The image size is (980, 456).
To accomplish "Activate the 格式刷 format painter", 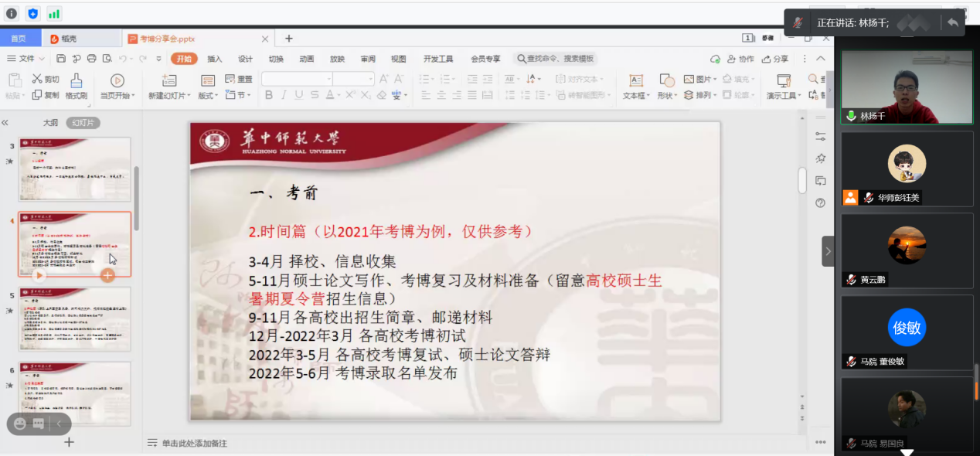I will [77, 86].
